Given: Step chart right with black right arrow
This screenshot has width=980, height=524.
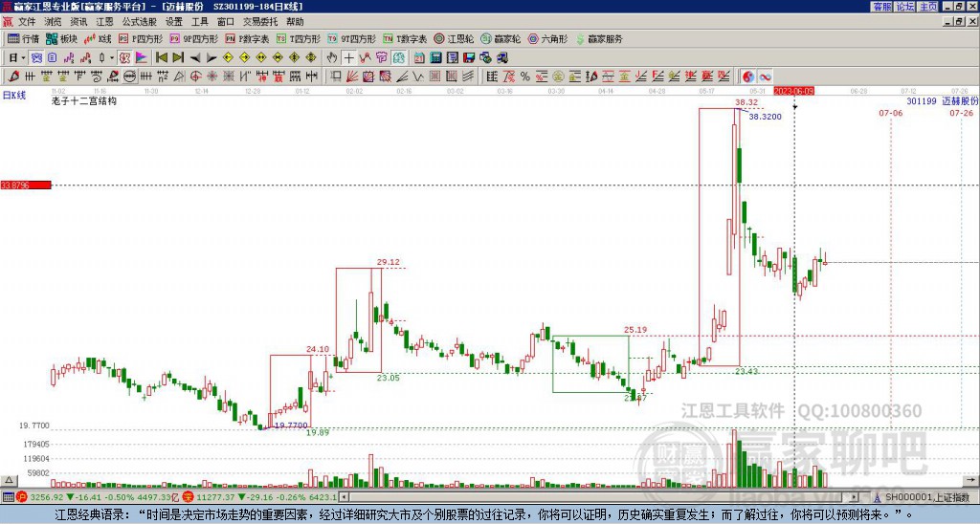Looking at the screenshot, I should pyautogui.click(x=212, y=58).
